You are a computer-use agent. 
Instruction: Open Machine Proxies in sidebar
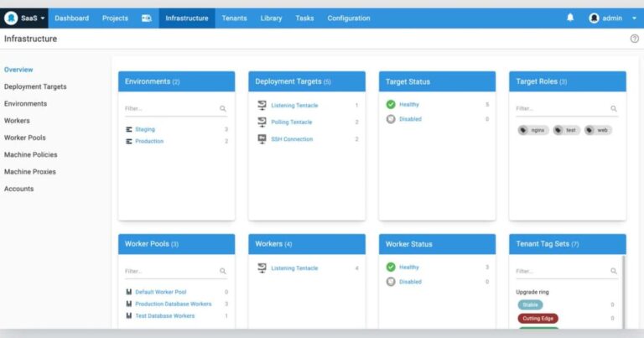30,172
